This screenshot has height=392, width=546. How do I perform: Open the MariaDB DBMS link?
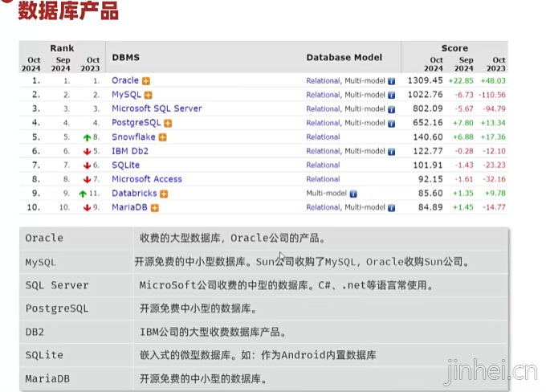(129, 207)
